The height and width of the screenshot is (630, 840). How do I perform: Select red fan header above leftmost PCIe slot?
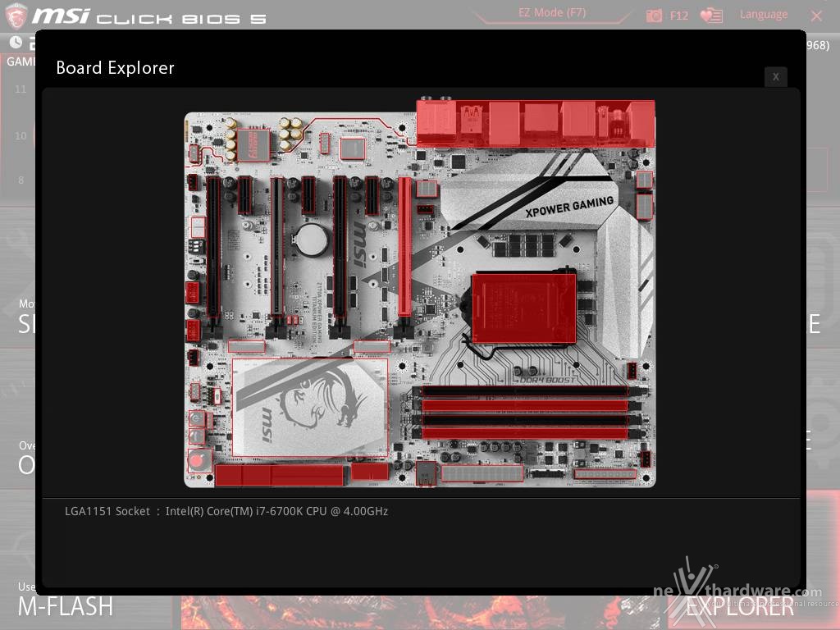point(192,182)
